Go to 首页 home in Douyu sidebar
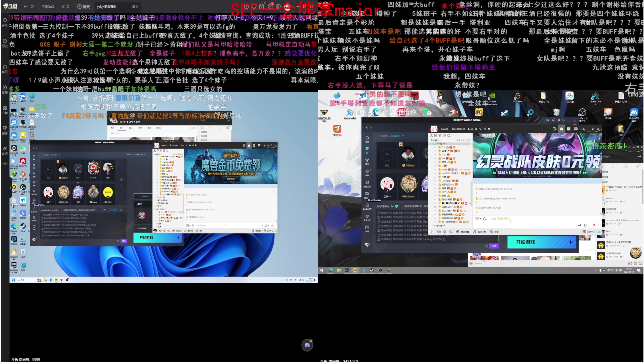Viewport: 644px width, 362px height. 5,69
